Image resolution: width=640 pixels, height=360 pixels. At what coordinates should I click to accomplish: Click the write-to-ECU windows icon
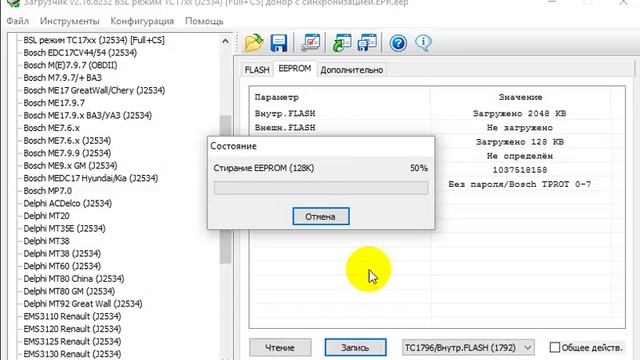[367, 43]
